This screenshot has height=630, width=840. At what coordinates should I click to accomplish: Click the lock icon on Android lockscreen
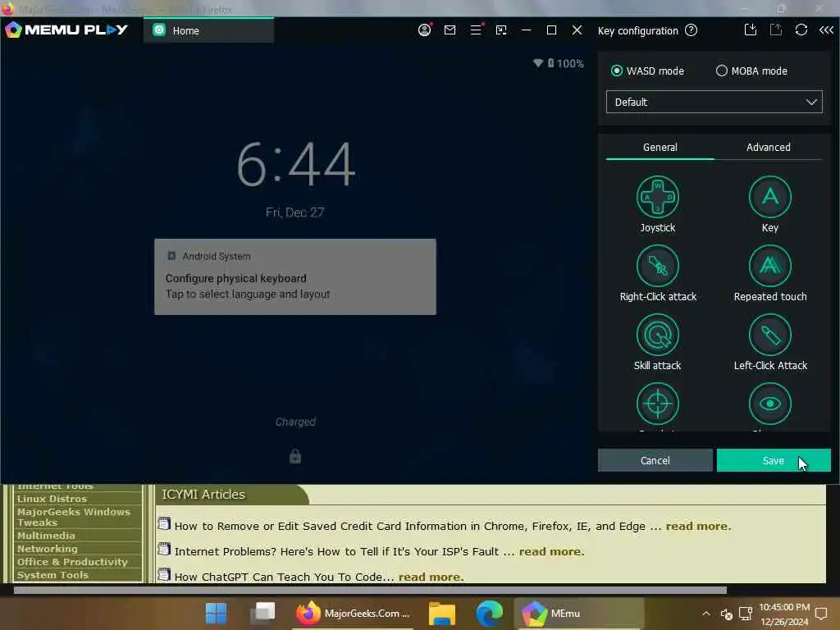tap(294, 456)
